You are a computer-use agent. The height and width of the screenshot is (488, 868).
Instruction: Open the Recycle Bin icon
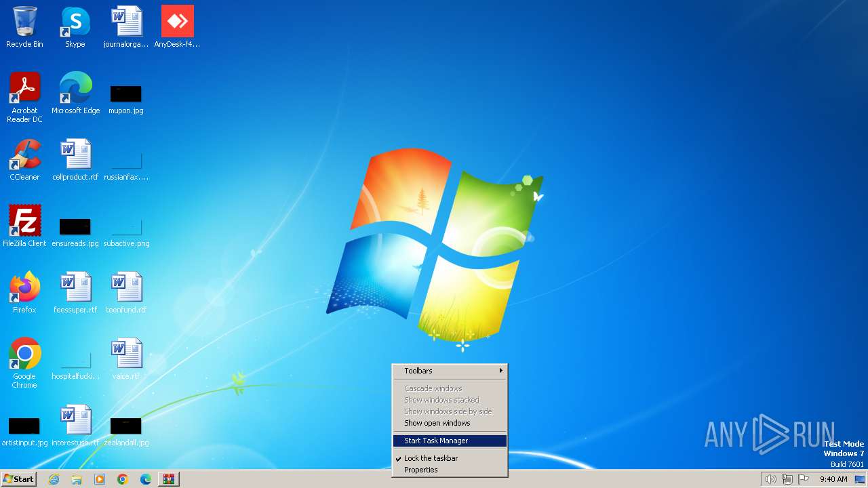point(24,27)
